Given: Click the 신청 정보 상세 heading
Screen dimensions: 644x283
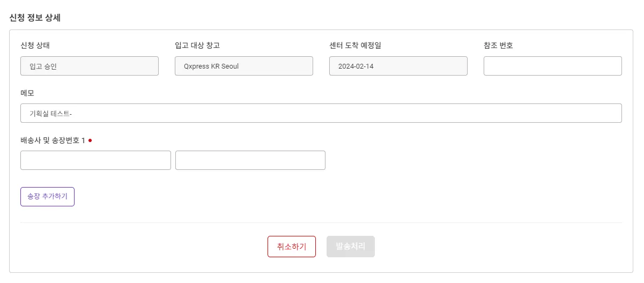Looking at the screenshot, I should tap(35, 17).
